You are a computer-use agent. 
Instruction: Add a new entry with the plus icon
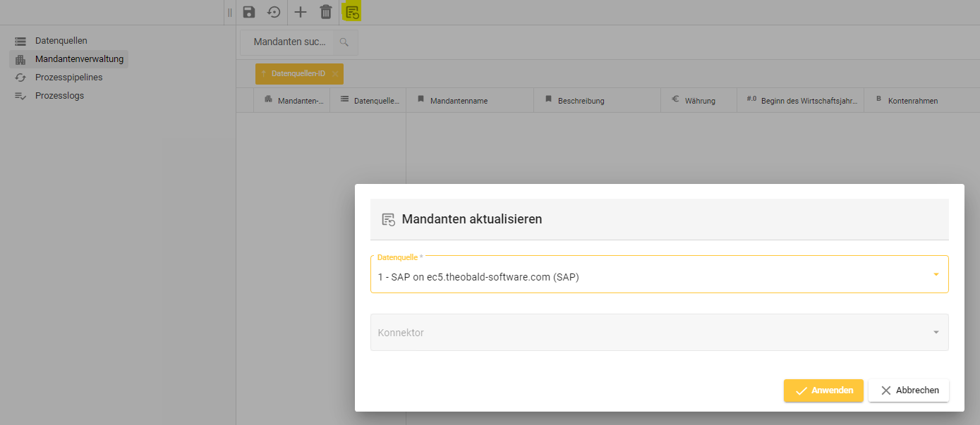[300, 12]
